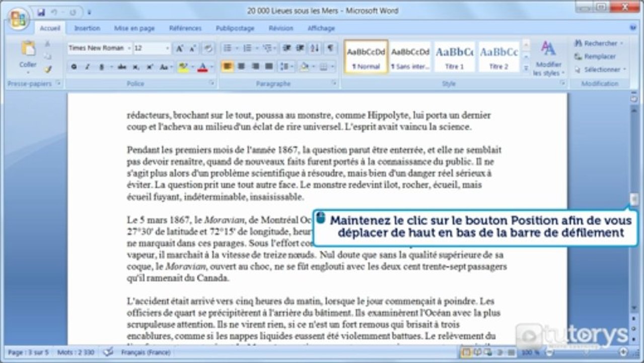This screenshot has width=644, height=363.
Task: Open the Sélectionner menu
Action: tap(600, 70)
